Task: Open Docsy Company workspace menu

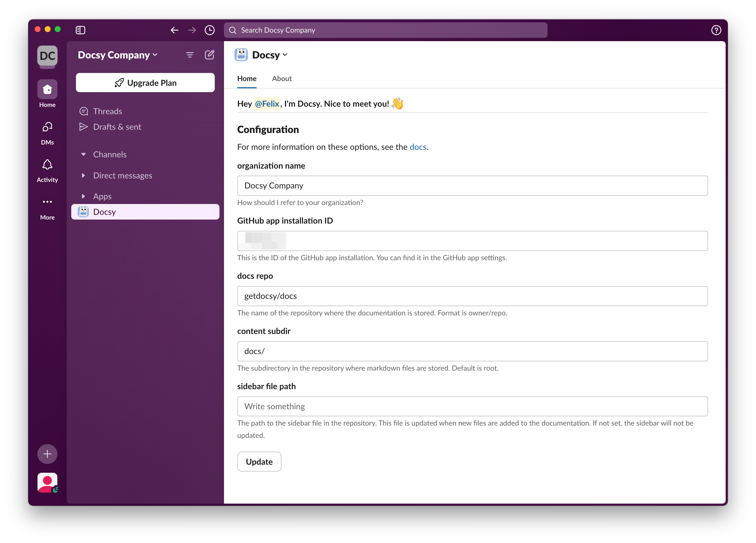Action: 118,55
